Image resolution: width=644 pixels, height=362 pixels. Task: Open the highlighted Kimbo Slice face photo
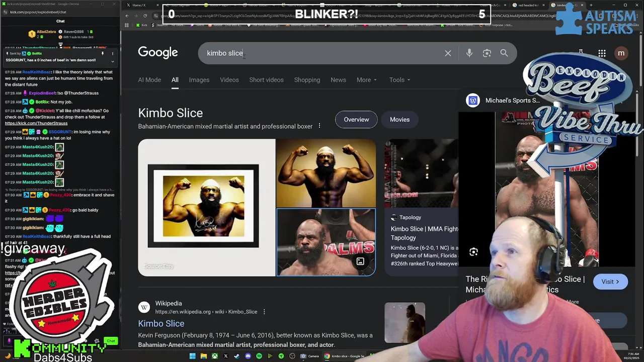326,242
